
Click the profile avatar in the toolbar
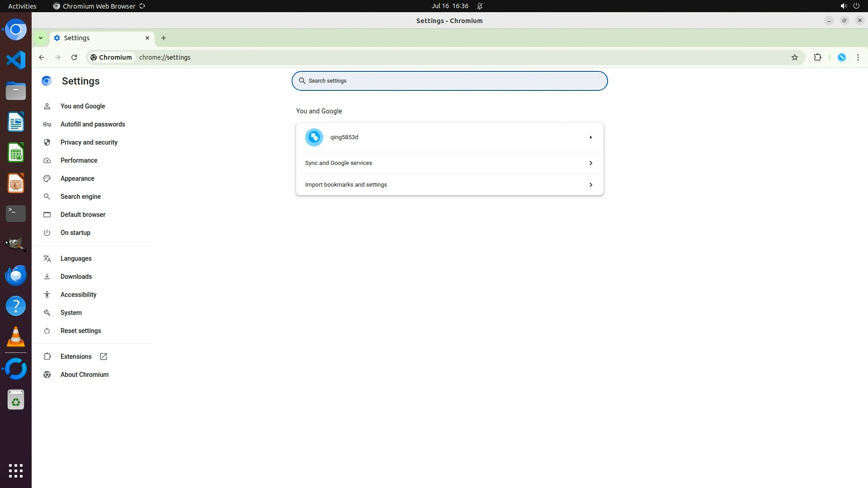tap(842, 57)
